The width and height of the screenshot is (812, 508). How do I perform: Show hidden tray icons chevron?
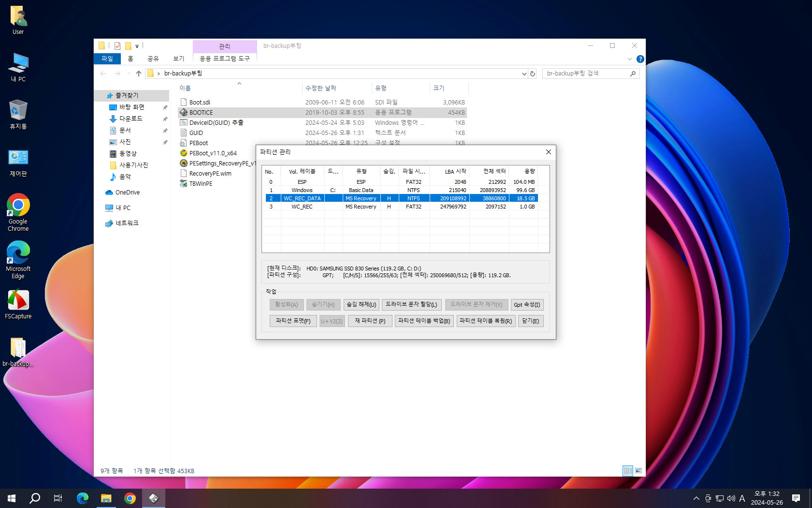[696, 498]
